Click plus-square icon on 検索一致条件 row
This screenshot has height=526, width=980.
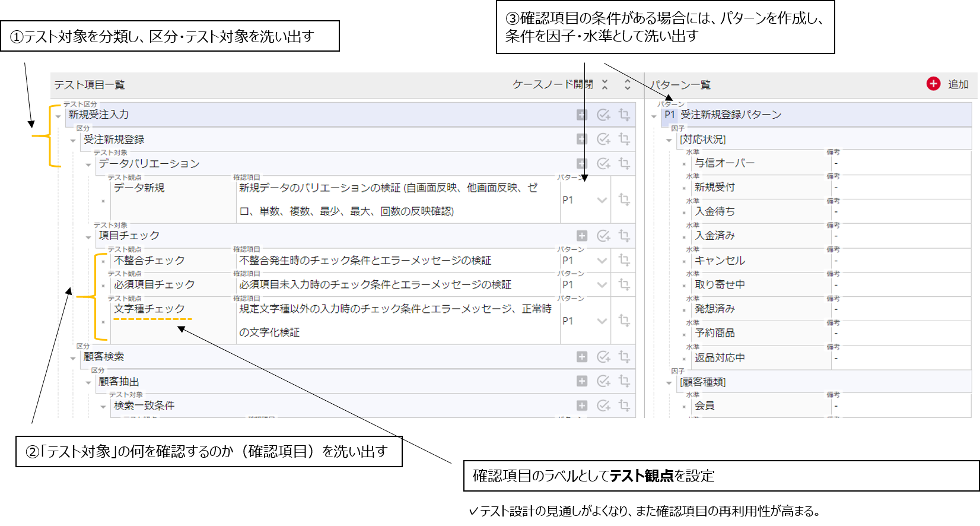point(582,405)
